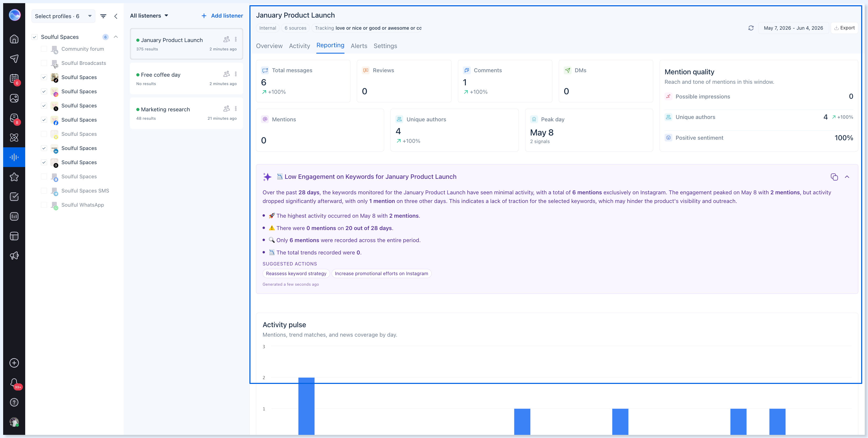Open the megaphone campaigns sidebar icon
This screenshot has width=868, height=438.
click(x=14, y=256)
